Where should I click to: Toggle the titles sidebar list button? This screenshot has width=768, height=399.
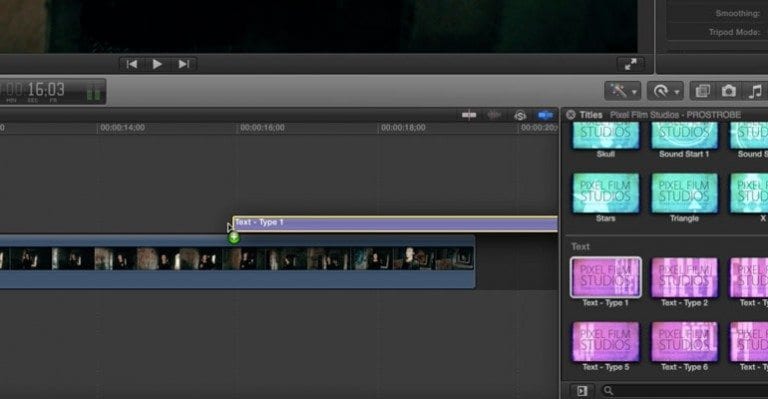pos(582,391)
